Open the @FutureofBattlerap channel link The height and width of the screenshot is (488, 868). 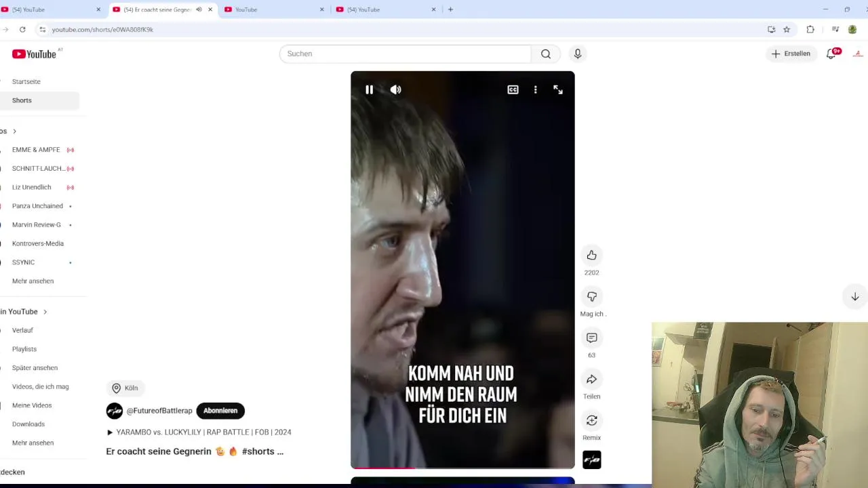[159, 411]
